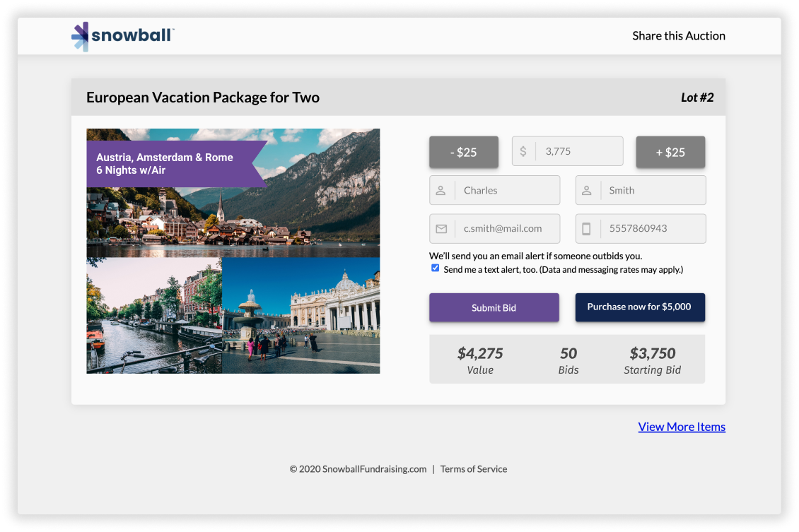The height and width of the screenshot is (532, 799).
Task: Click the phone icon in phone field
Action: tap(586, 229)
